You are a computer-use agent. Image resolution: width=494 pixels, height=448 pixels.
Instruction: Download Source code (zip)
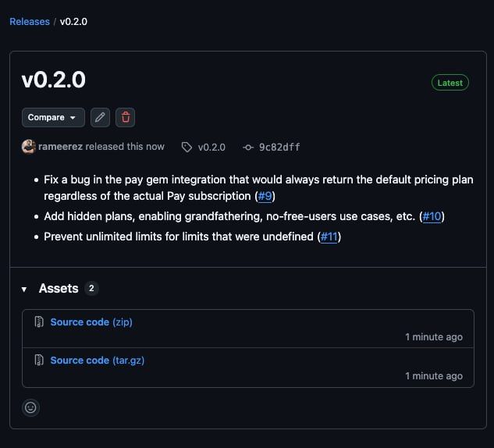(91, 322)
